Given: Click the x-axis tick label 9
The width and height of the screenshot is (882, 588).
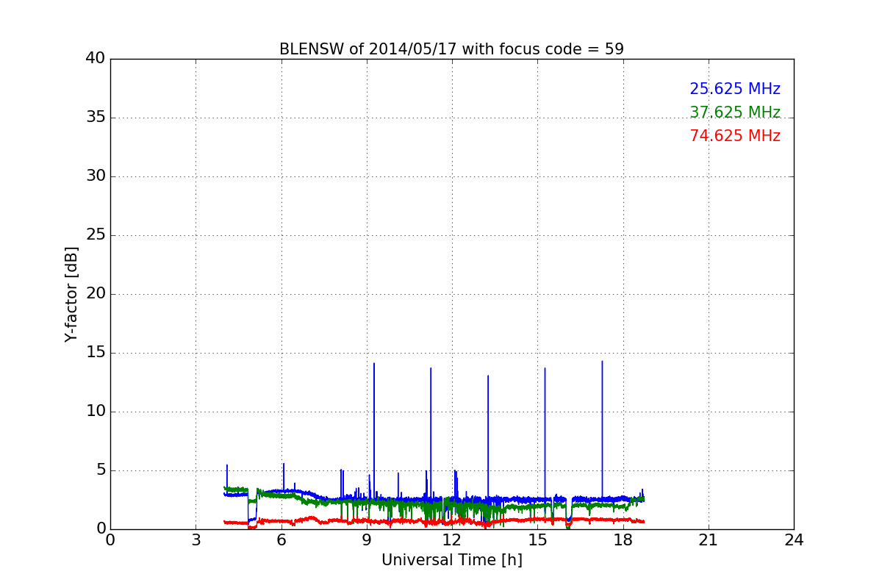Looking at the screenshot, I should (367, 539).
